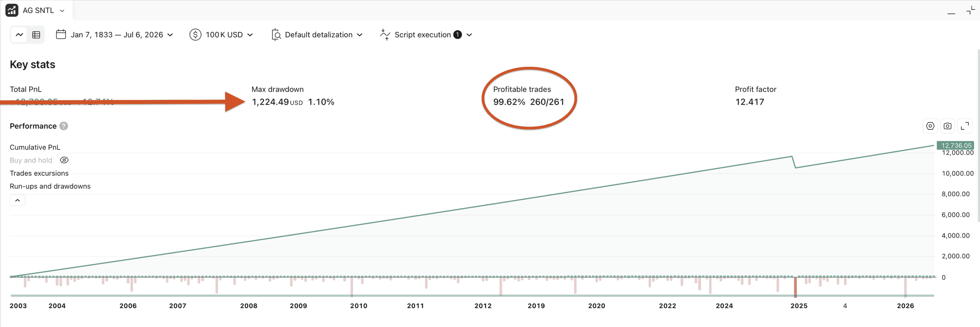Click the 2009 label on time axis

point(299,306)
